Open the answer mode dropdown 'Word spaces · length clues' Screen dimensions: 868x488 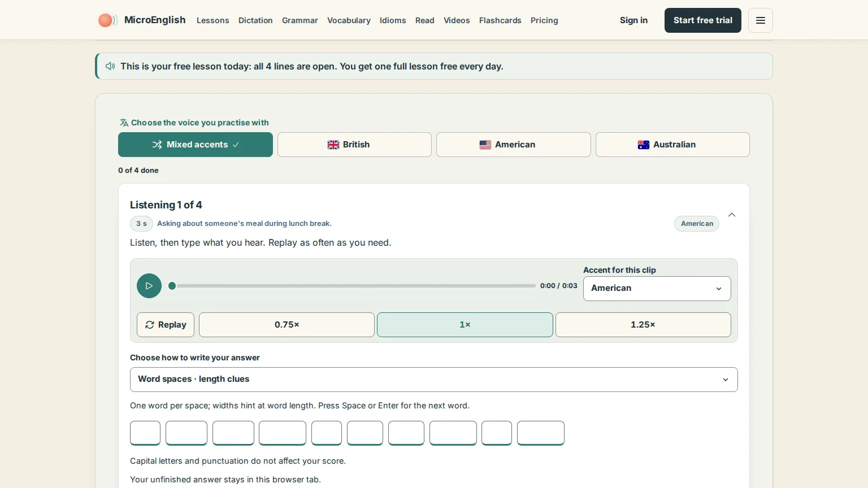pyautogui.click(x=434, y=380)
